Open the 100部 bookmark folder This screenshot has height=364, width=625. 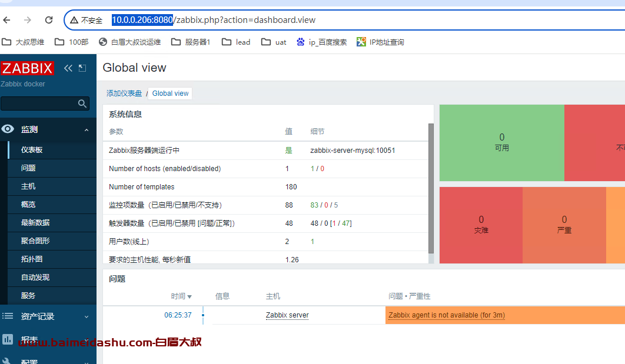pyautogui.click(x=72, y=42)
